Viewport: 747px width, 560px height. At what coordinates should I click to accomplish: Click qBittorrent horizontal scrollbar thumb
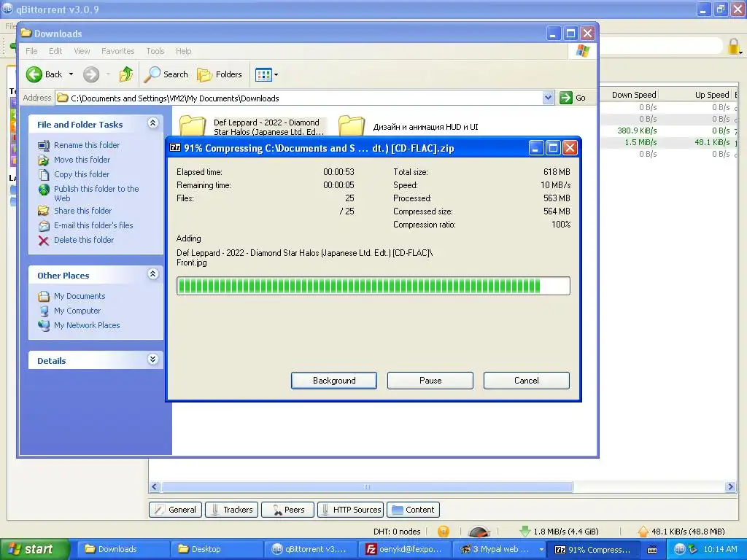click(x=367, y=486)
